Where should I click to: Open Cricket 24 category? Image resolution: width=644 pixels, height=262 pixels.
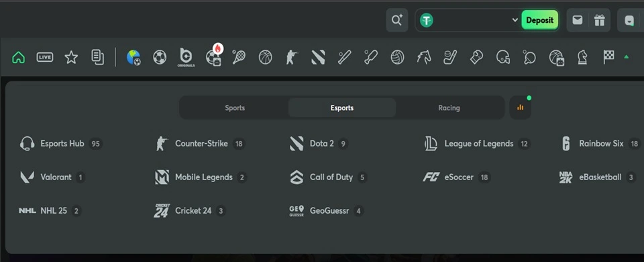190,211
